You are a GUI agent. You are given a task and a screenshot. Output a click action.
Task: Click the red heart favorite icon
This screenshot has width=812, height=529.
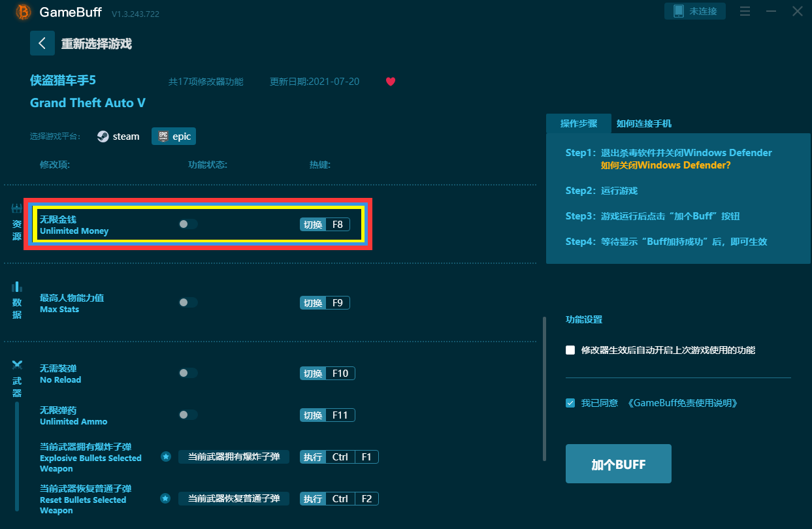391,82
